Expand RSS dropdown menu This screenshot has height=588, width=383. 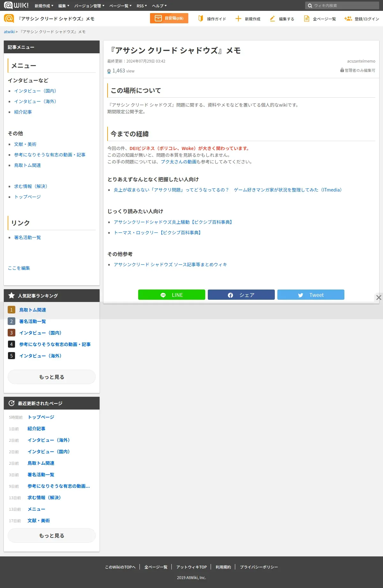click(x=142, y=6)
